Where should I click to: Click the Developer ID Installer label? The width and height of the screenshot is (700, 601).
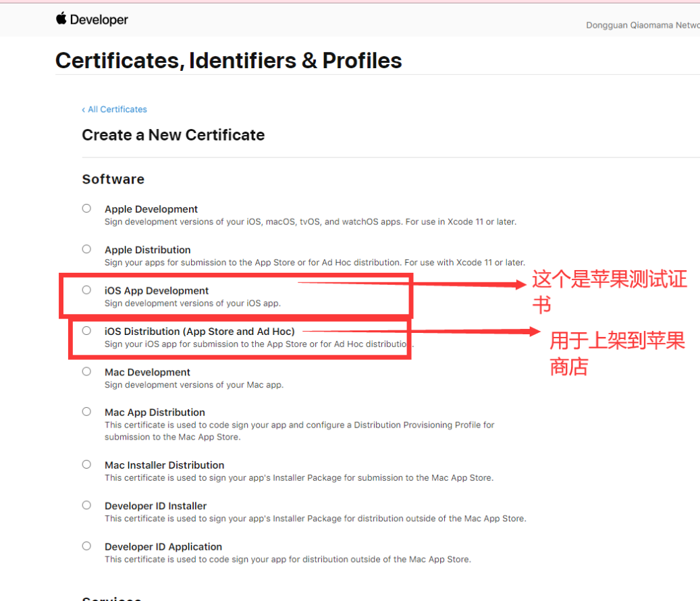click(155, 506)
